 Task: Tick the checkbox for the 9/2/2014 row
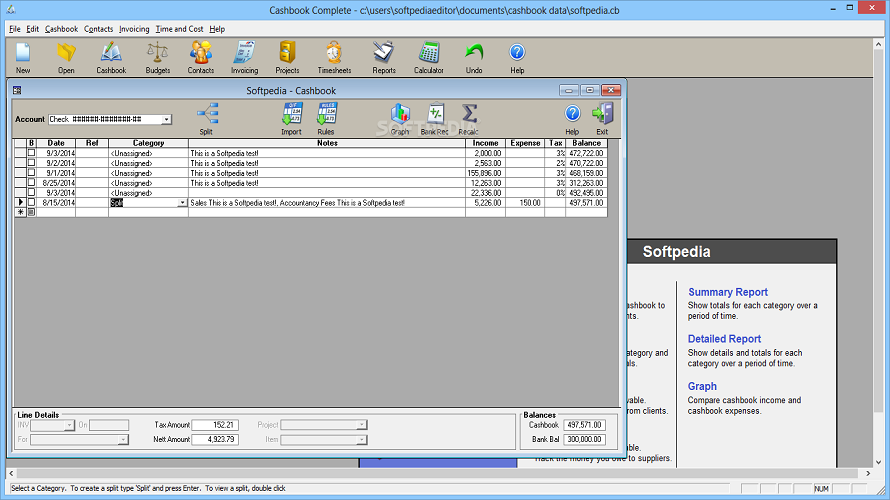pos(31,163)
